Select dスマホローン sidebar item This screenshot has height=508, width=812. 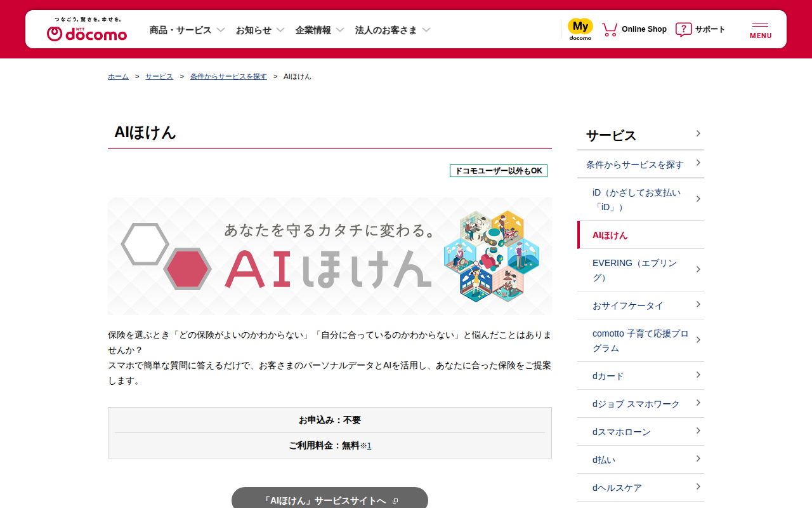(641, 432)
